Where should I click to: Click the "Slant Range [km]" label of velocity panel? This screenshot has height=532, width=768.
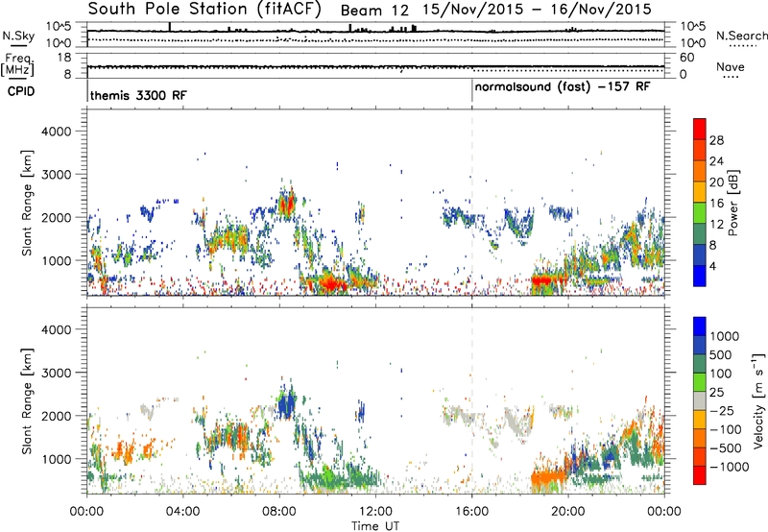coord(27,400)
